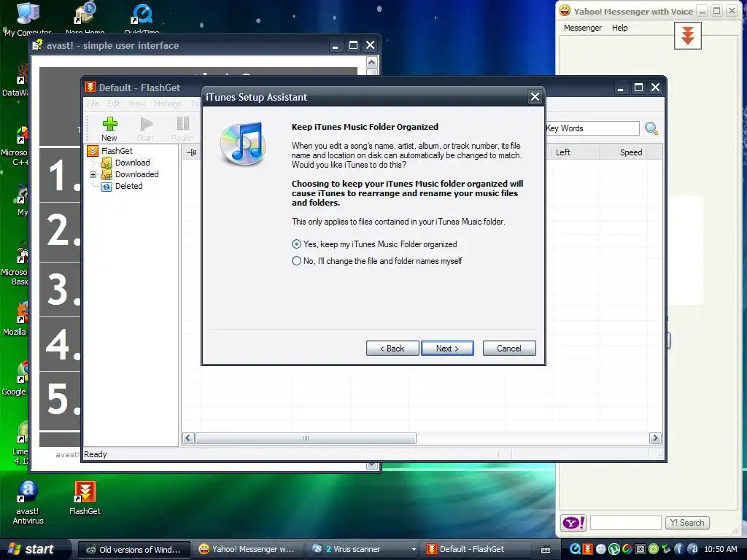Screen dimensions: 747x560
Task: Click the Ready status bar text in FlashGet
Action: tap(96, 454)
